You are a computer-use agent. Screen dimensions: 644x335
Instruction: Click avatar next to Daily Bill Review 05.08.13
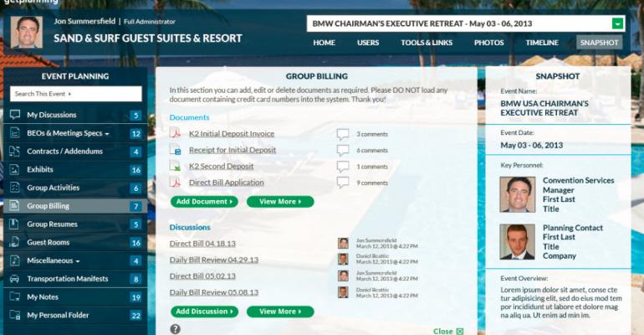[344, 292]
